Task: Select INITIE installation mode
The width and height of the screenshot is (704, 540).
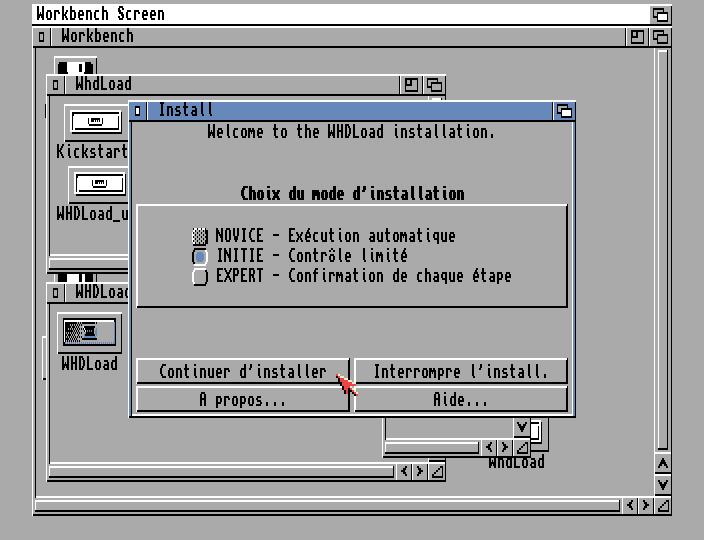Action: [200, 256]
